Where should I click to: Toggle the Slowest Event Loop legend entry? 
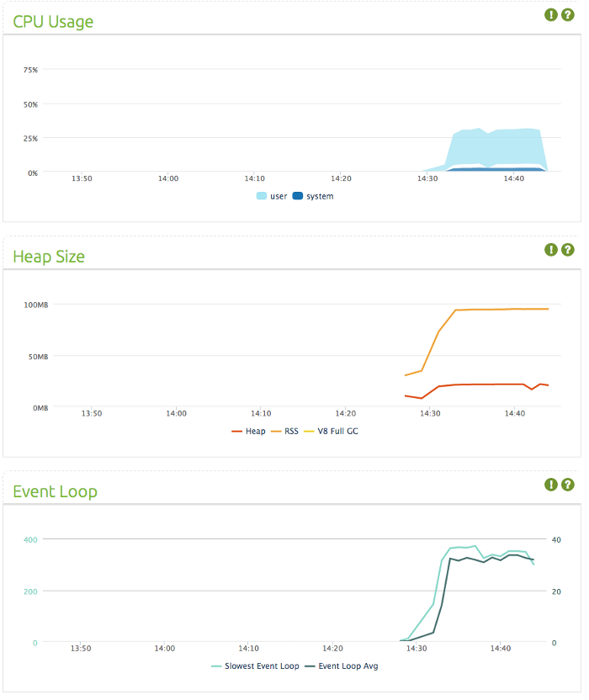coord(255,666)
